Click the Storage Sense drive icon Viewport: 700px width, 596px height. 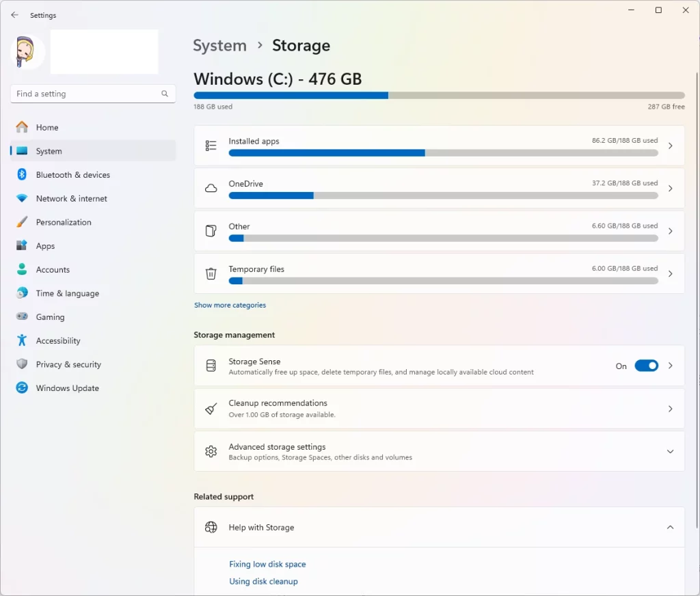(211, 366)
